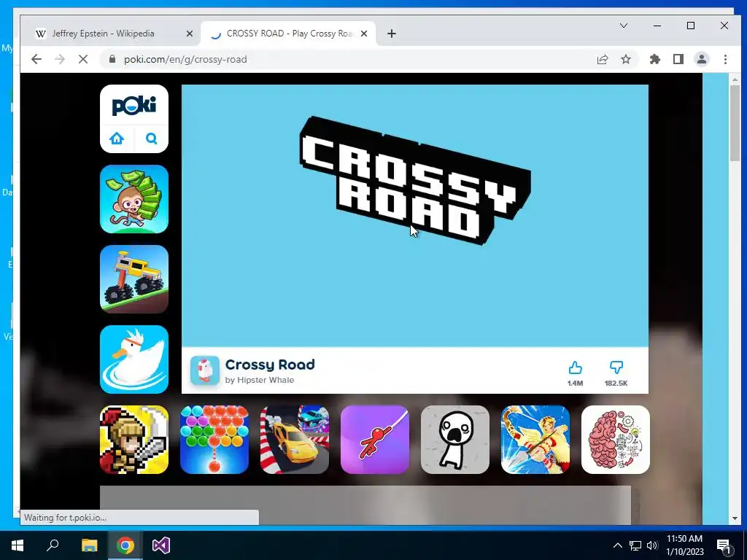
Task: Open network status tray icon
Action: coord(635,545)
